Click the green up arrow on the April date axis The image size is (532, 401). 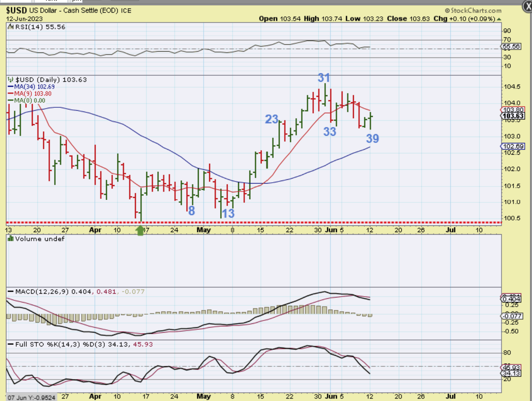[x=140, y=230]
